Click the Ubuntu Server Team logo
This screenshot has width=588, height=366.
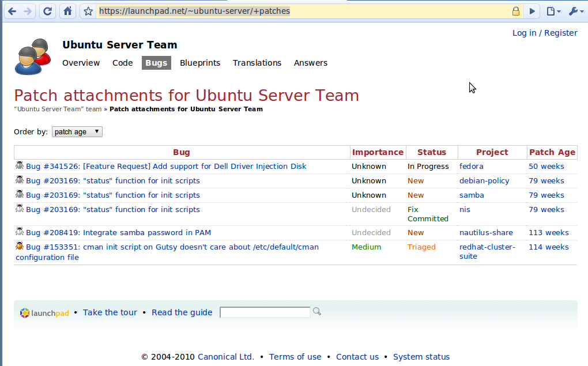[x=32, y=56]
